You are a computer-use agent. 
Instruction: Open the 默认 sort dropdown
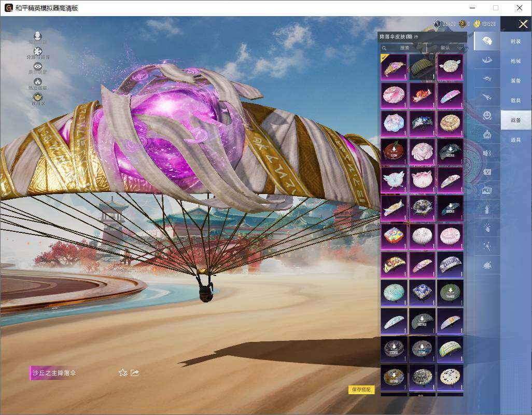coord(447,48)
